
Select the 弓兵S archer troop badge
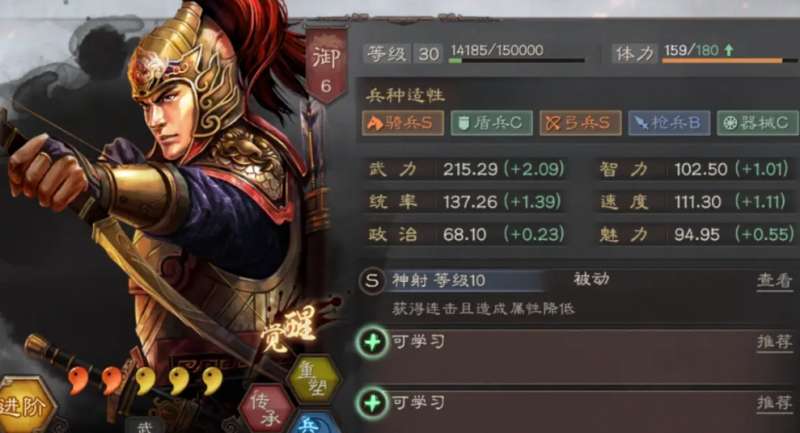pos(580,123)
